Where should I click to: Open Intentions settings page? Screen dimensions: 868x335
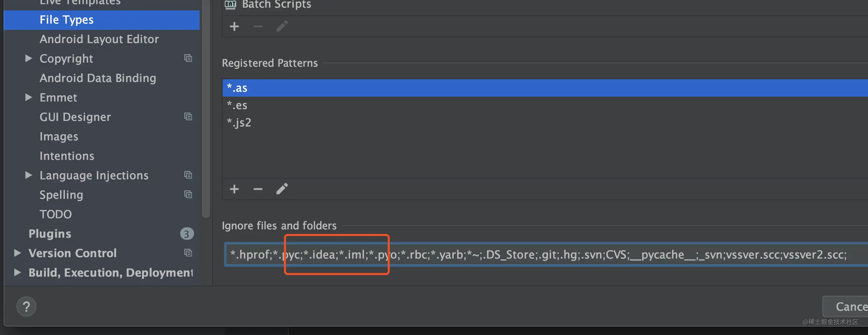pyautogui.click(x=67, y=156)
